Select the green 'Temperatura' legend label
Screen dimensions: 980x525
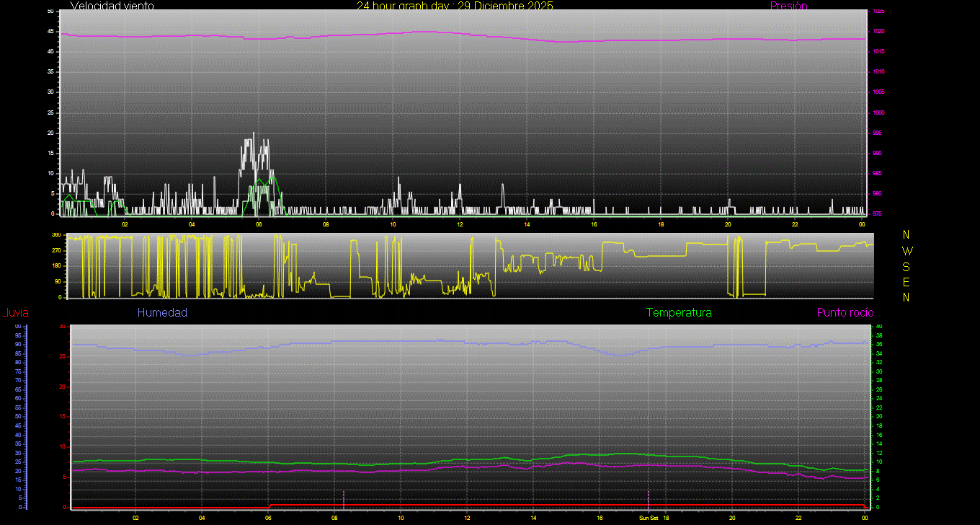[x=679, y=313]
